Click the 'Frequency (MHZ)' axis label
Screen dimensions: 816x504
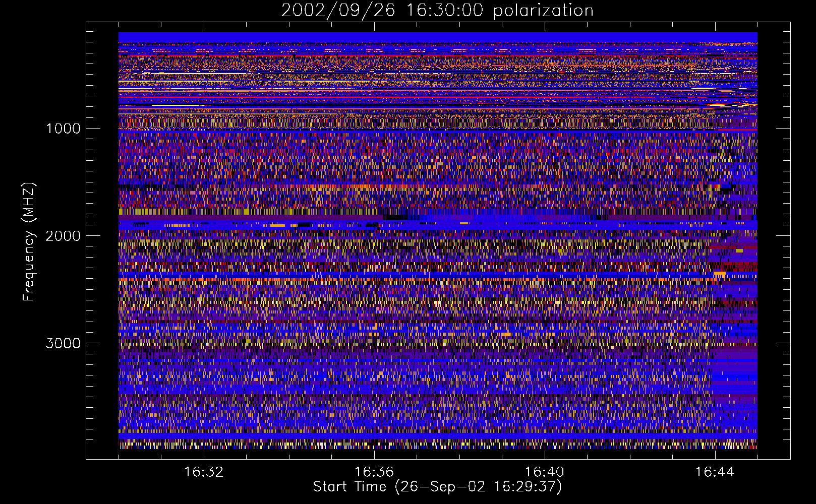point(29,242)
